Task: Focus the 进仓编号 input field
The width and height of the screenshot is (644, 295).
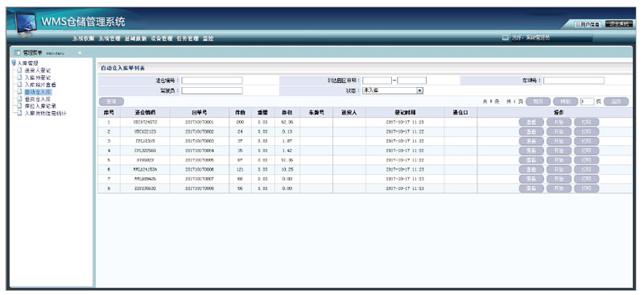Action: pos(212,81)
